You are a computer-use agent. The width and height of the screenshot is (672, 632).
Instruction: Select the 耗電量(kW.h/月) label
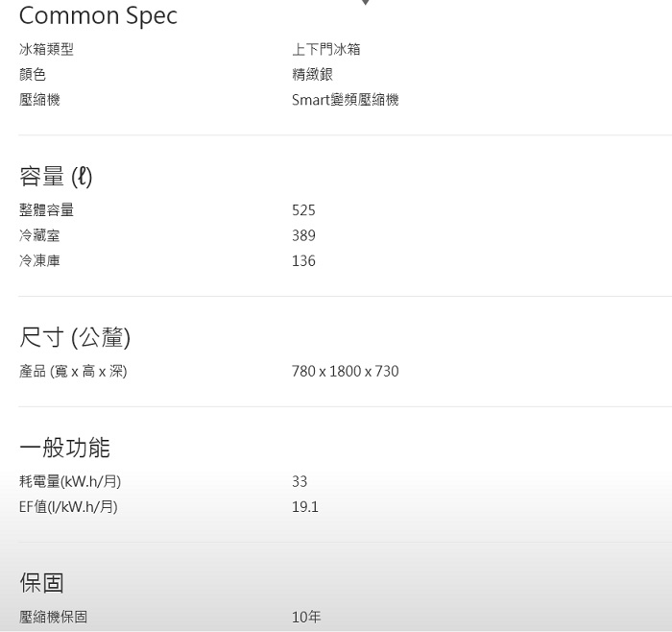point(70,481)
